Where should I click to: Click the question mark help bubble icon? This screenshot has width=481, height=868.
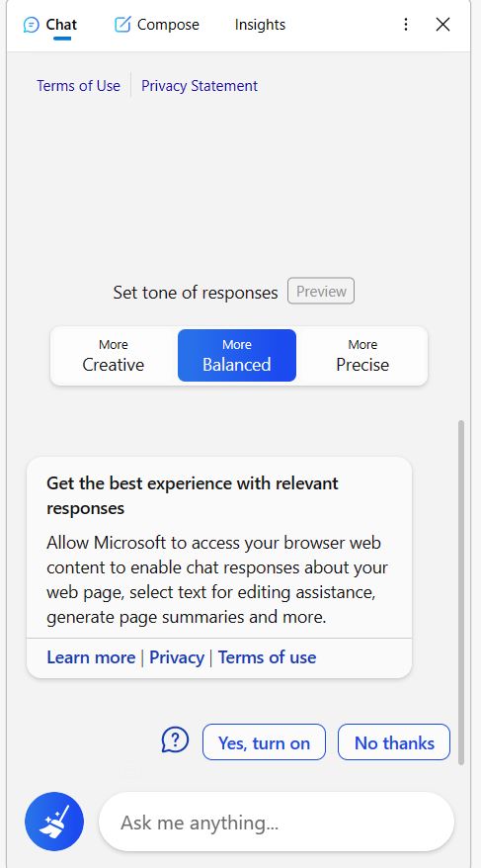point(175,740)
